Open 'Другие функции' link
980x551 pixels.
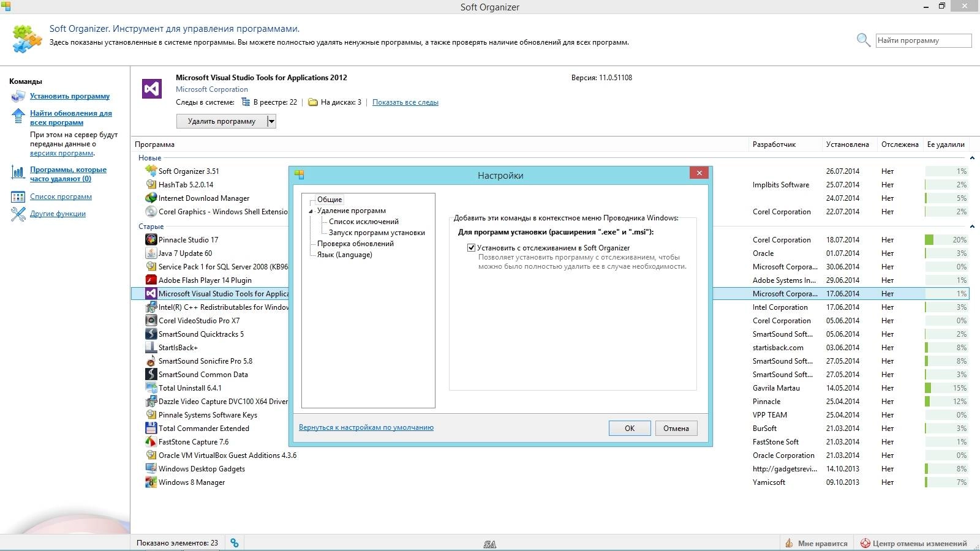tap(58, 214)
